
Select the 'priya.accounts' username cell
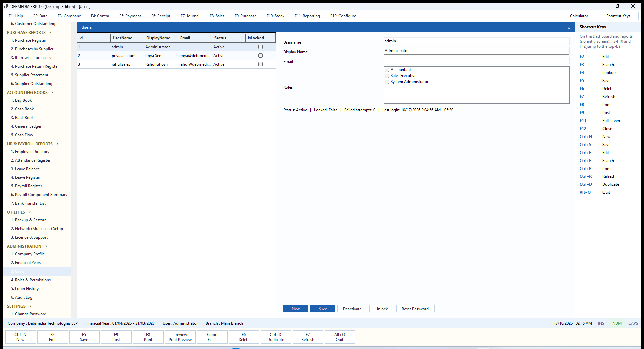pyautogui.click(x=127, y=56)
